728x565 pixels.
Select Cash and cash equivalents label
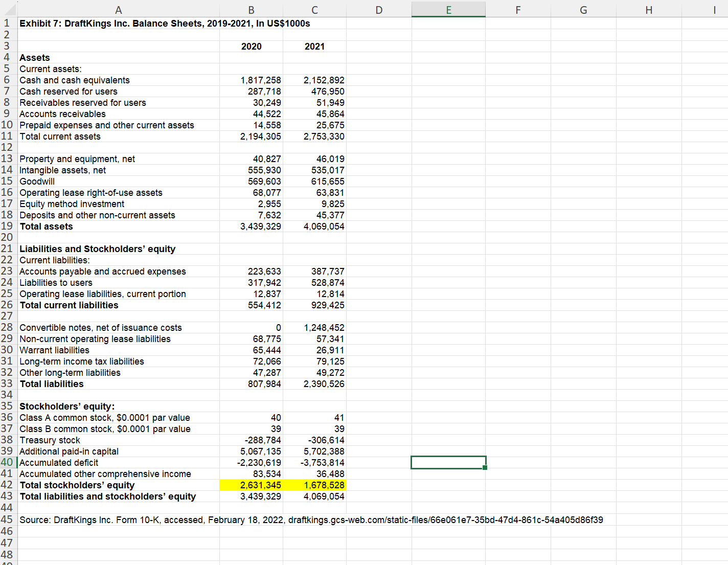click(75, 80)
